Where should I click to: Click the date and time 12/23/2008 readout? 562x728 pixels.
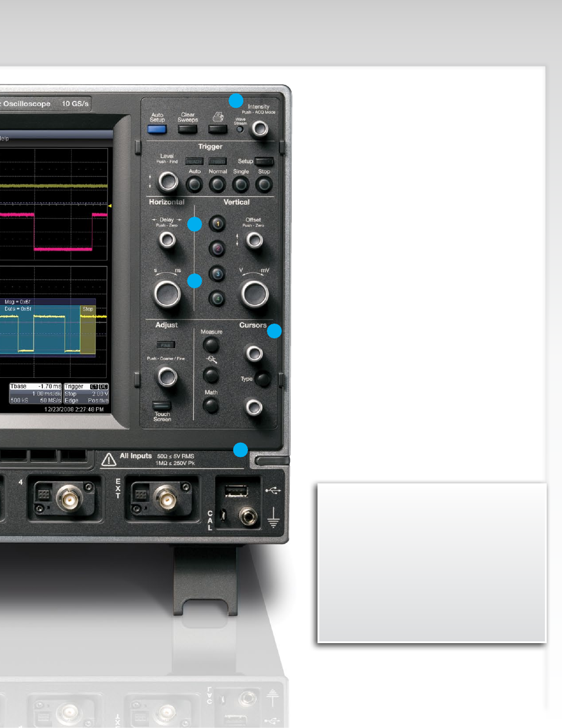pyautogui.click(x=74, y=409)
